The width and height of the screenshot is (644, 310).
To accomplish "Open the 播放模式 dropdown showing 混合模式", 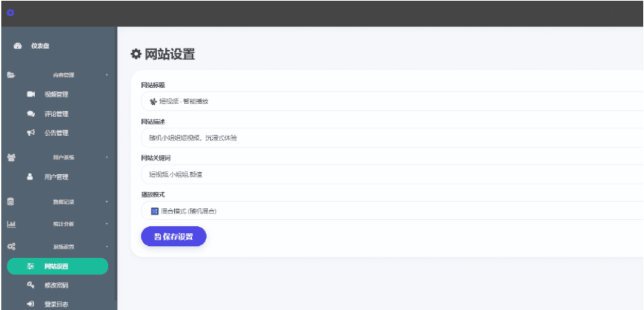I will [392, 211].
